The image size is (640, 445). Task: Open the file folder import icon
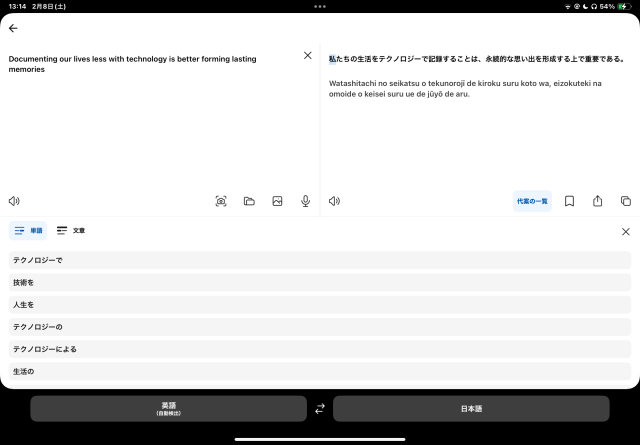pos(249,201)
